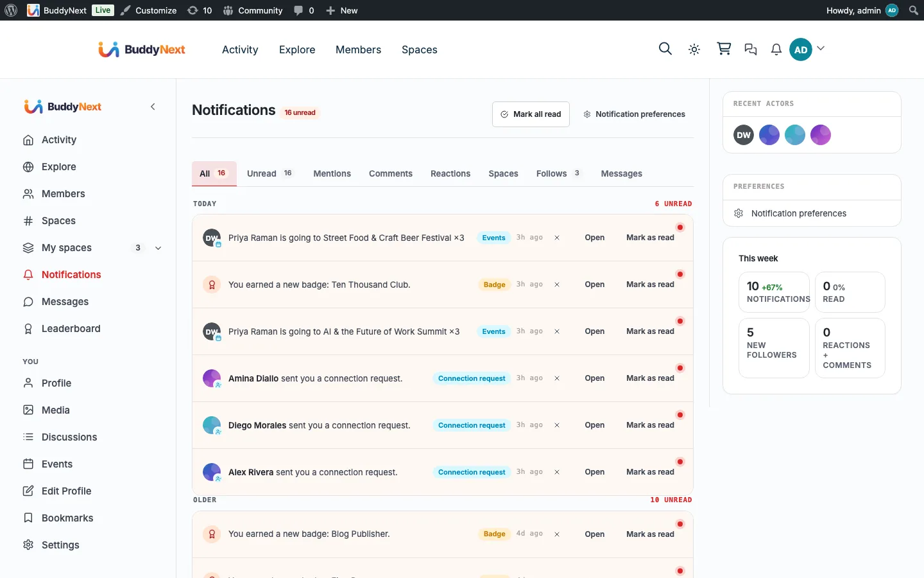Image resolution: width=924 pixels, height=578 pixels.
Task: Open the Alex Rivera connection request notification
Action: point(595,472)
